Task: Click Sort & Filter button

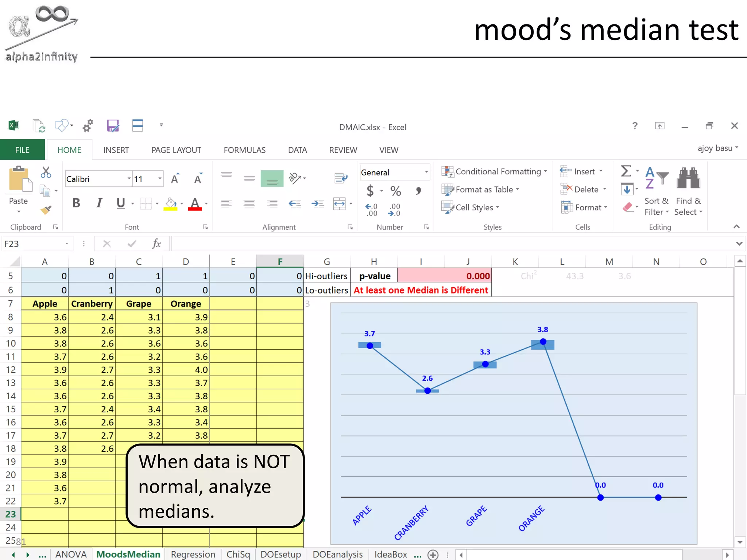Action: point(656,191)
